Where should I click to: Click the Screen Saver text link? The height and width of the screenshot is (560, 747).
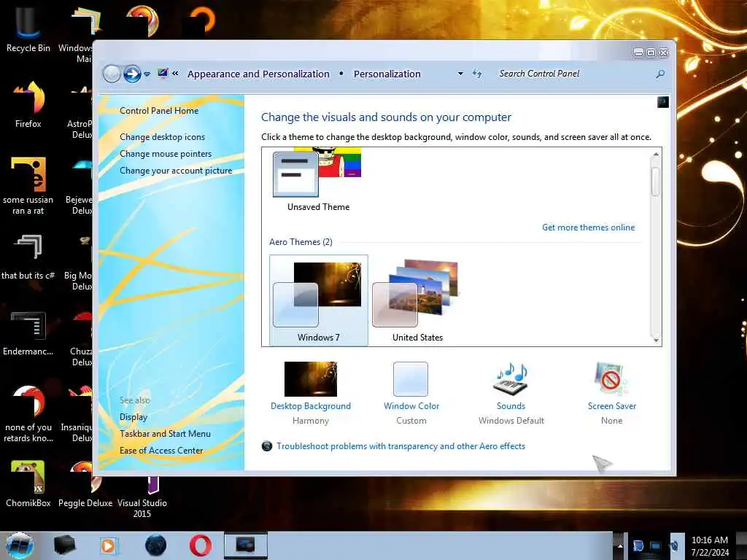[612, 405]
